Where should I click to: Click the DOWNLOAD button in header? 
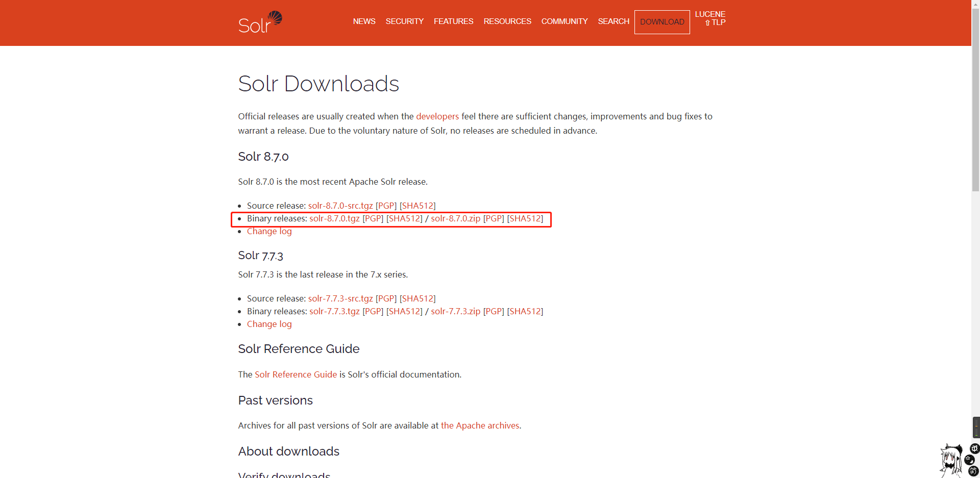tap(662, 22)
